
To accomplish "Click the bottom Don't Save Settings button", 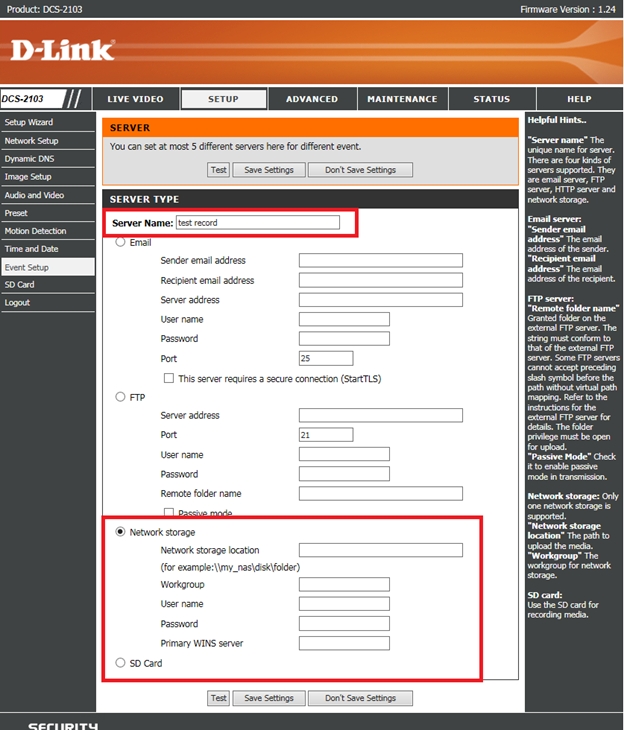I will [360, 698].
